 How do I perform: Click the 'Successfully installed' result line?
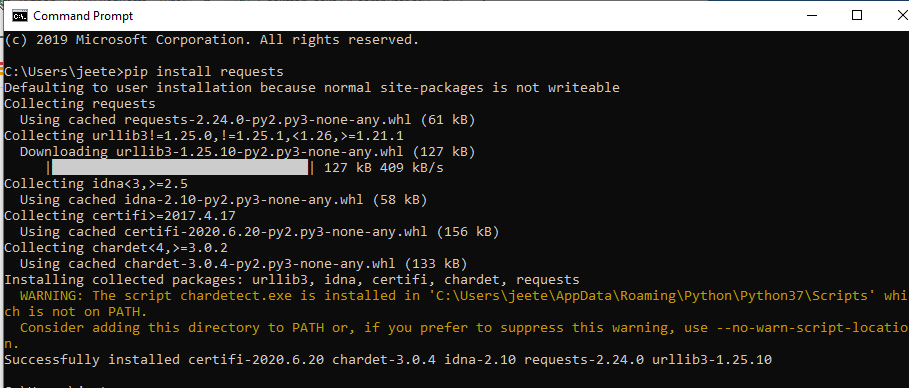coord(388,360)
